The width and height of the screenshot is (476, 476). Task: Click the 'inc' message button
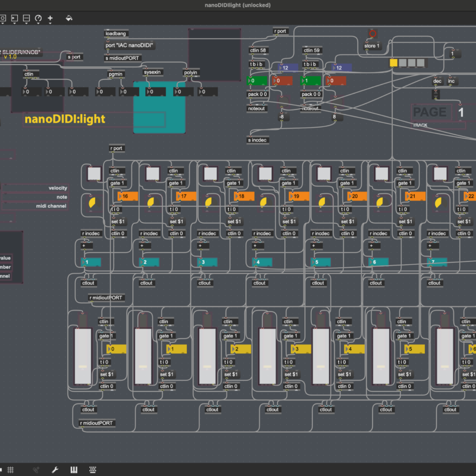point(452,81)
